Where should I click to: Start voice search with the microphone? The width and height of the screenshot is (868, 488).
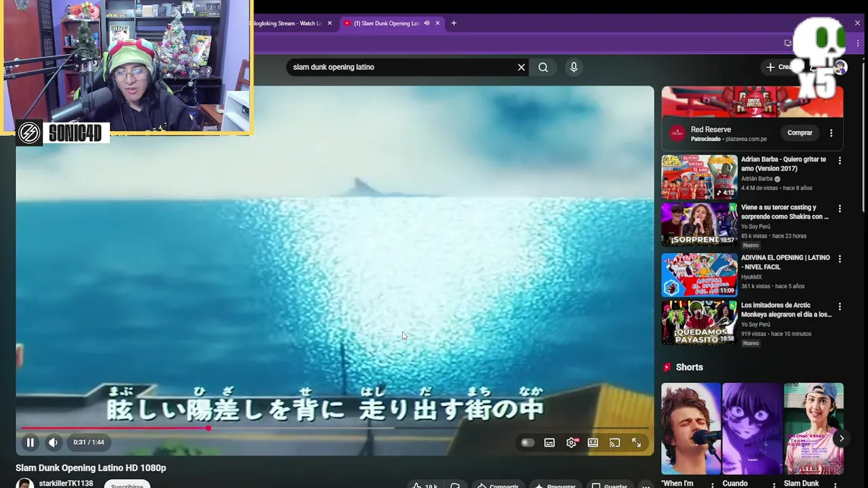tap(574, 67)
